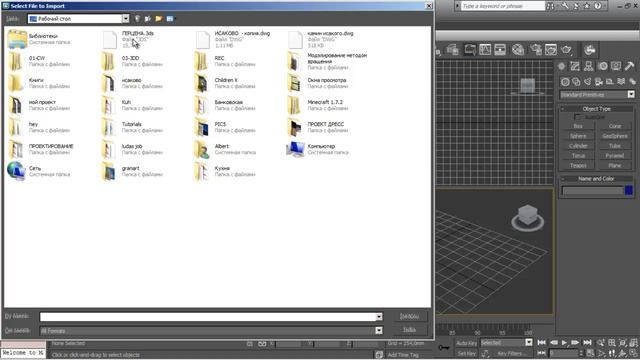This screenshot has width=640, height=360.
Task: Open the Material Editor in 3ds Max toolbar
Action: pyautogui.click(x=518, y=50)
